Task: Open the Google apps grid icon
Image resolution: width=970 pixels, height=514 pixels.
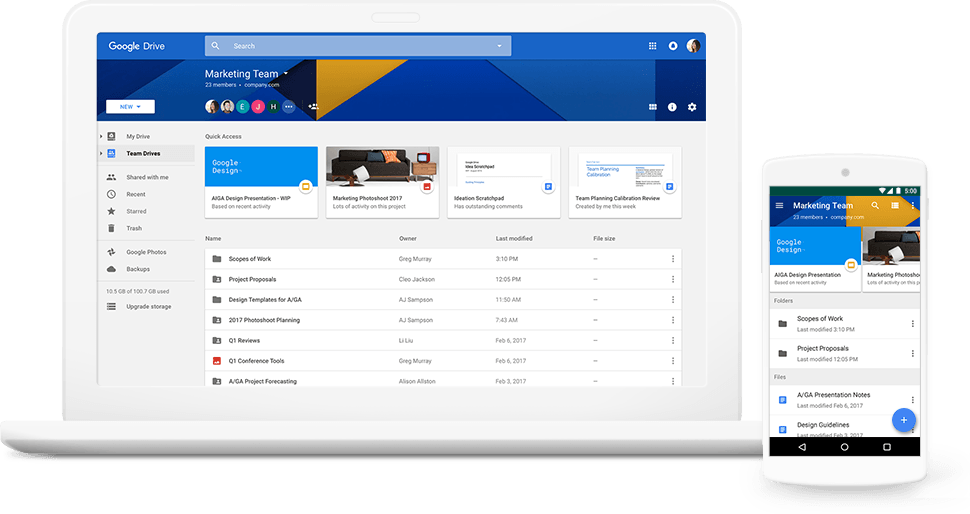Action: point(652,46)
